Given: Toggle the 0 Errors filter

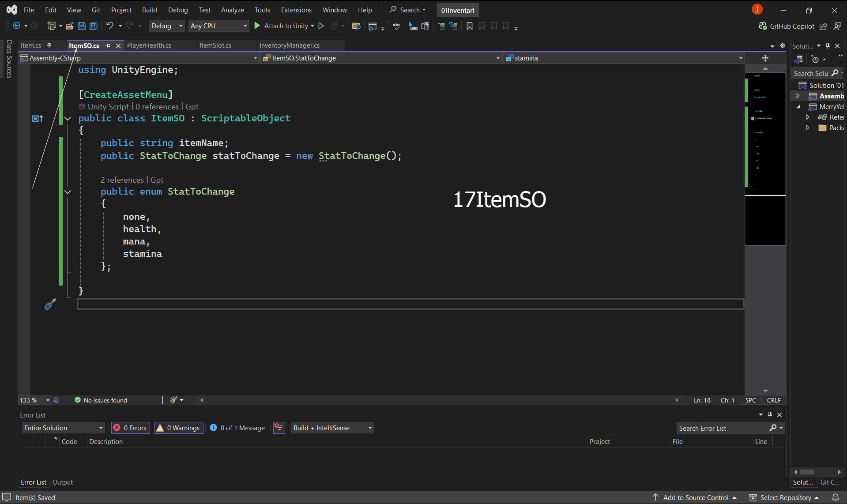Looking at the screenshot, I should coord(131,428).
